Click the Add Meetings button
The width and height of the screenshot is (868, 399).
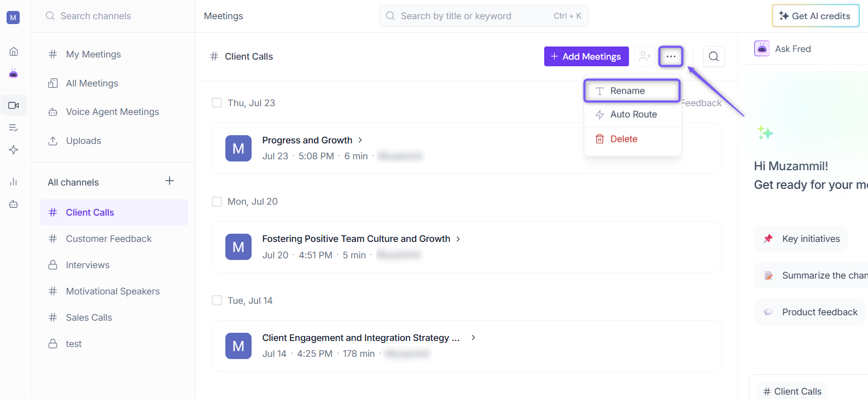[x=586, y=56]
